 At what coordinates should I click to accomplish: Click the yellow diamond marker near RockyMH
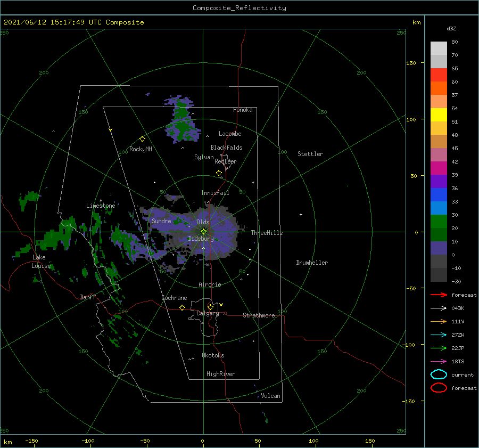pyautogui.click(x=142, y=139)
